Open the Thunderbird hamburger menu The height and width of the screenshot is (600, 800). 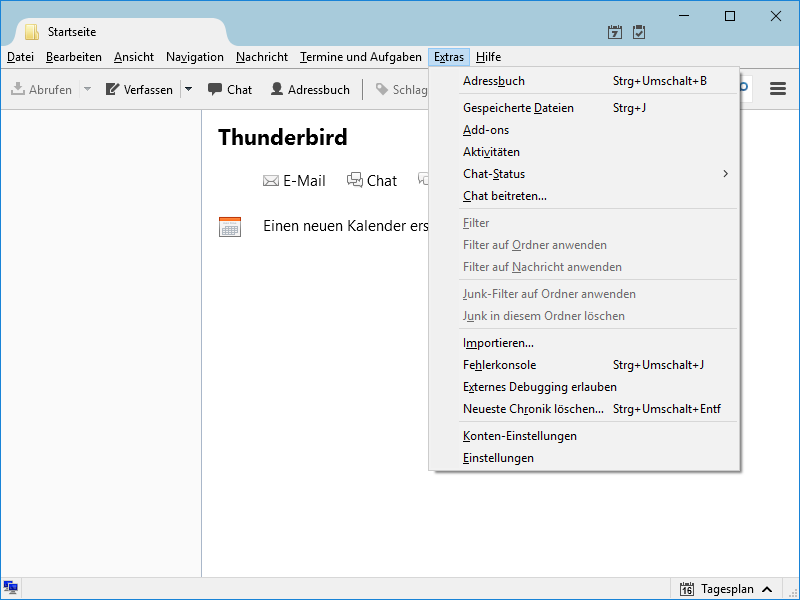click(778, 89)
